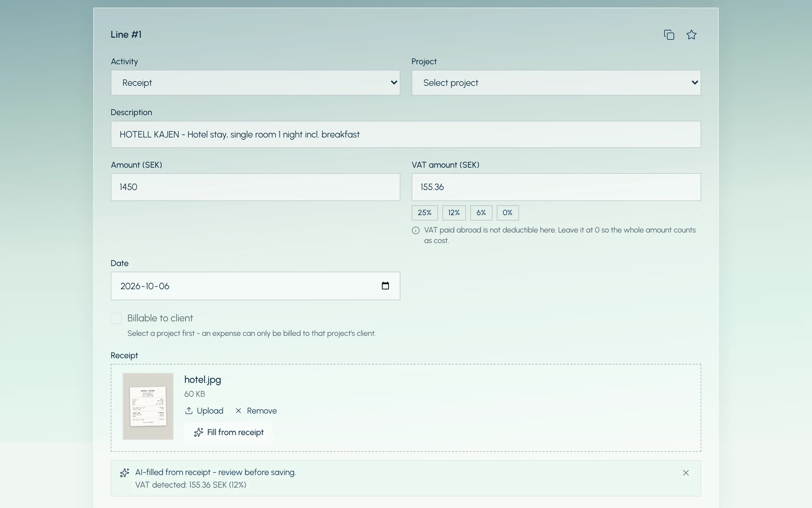Click the Amount (SEK) field

click(x=255, y=187)
